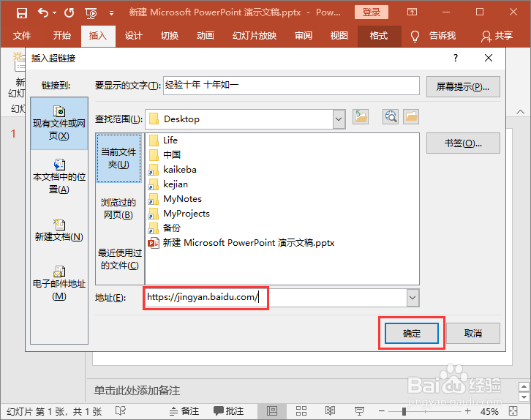Viewport: 531px width, 420px height.
Task: Start slideshow icon in status bar
Action: [x=359, y=411]
